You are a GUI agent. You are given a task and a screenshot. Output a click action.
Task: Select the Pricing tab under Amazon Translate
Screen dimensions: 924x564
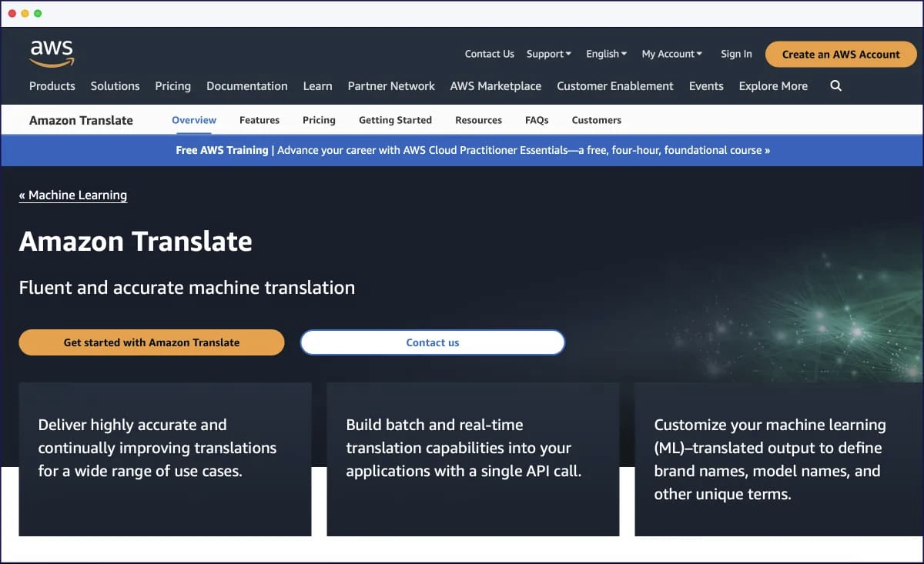319,120
